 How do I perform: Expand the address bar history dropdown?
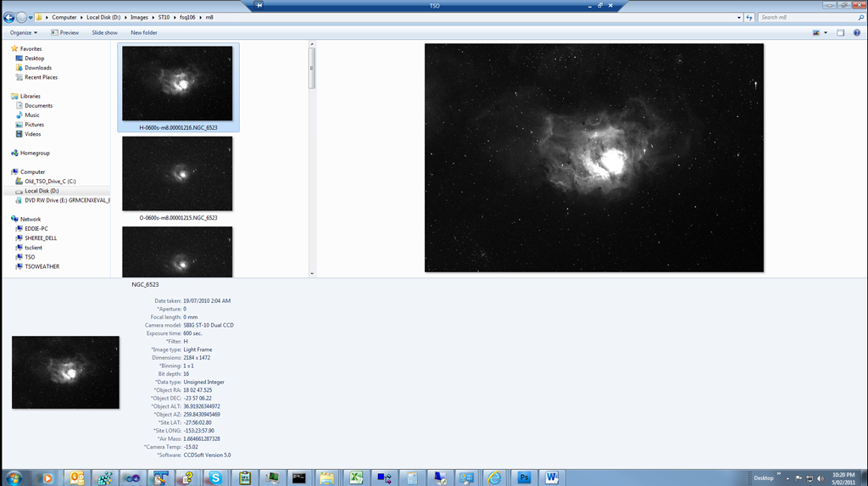[738, 17]
